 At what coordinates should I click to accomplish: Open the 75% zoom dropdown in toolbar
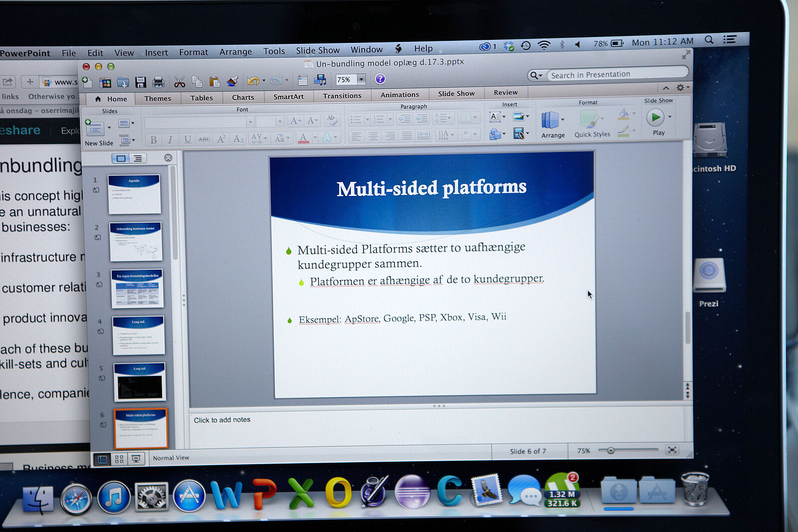coord(361,79)
